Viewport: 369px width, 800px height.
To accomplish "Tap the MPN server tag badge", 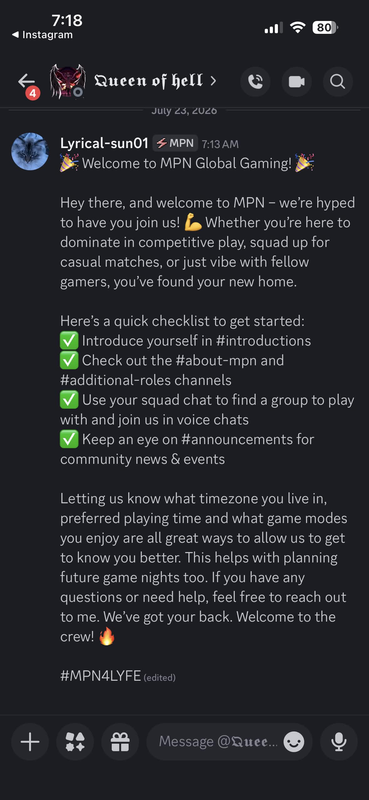I will coord(175,143).
